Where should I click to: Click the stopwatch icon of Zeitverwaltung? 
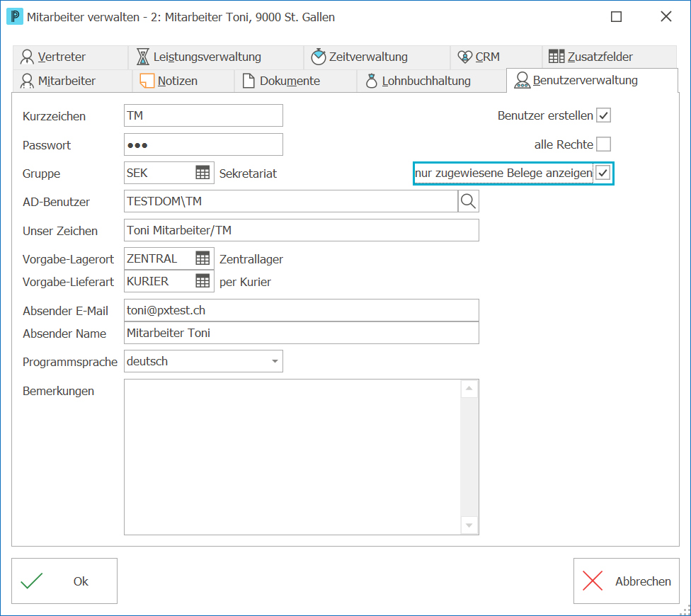(x=318, y=57)
